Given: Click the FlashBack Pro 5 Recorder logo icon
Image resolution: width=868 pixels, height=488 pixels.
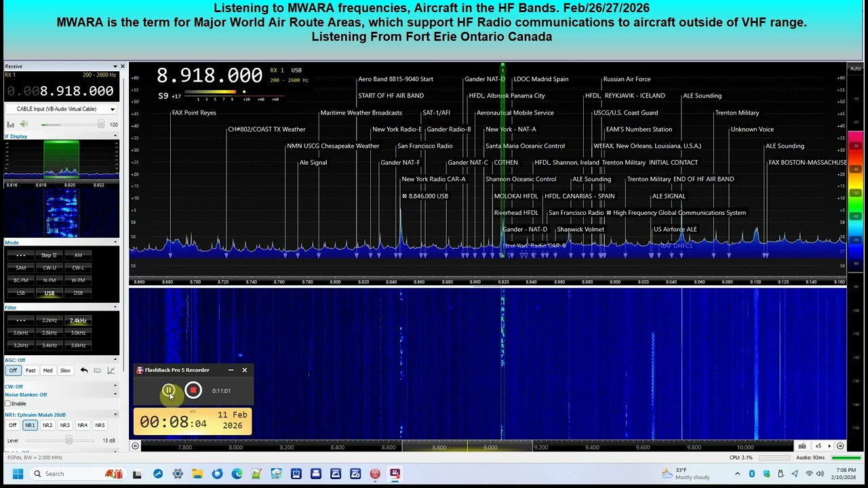Looking at the screenshot, I should [140, 370].
